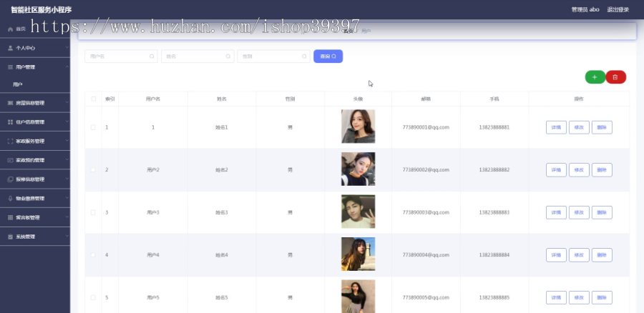The height and width of the screenshot is (313, 644).
Task: Click phone number 13823888884
Action: 494,254
